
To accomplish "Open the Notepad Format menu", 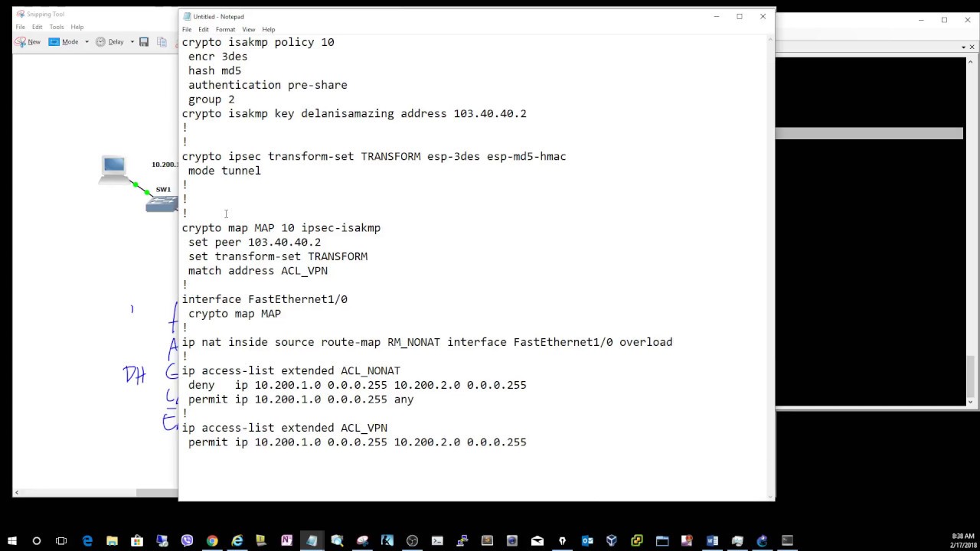I will 225,29.
